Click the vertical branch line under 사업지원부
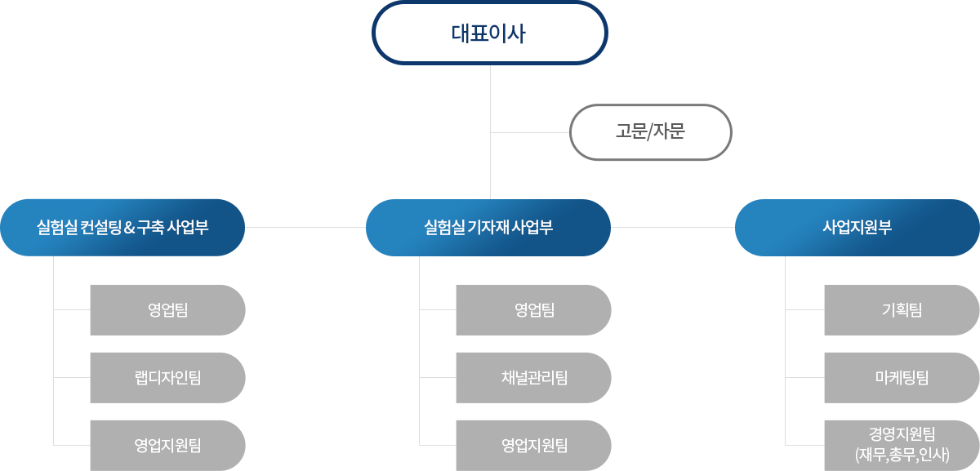 point(786,350)
